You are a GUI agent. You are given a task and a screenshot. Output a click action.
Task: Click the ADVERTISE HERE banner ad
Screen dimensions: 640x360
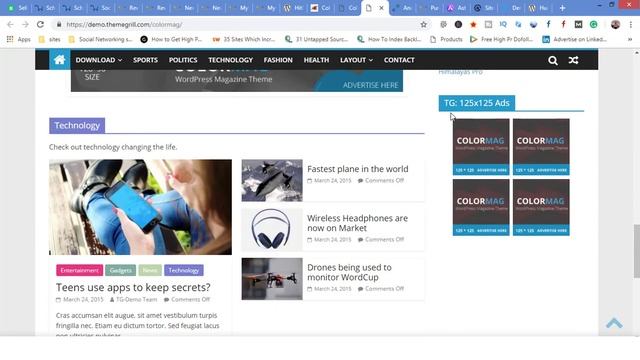[237, 80]
